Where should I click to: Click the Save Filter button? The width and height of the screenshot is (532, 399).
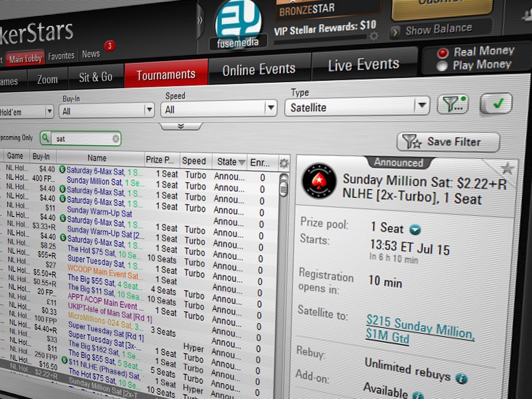coord(448,142)
